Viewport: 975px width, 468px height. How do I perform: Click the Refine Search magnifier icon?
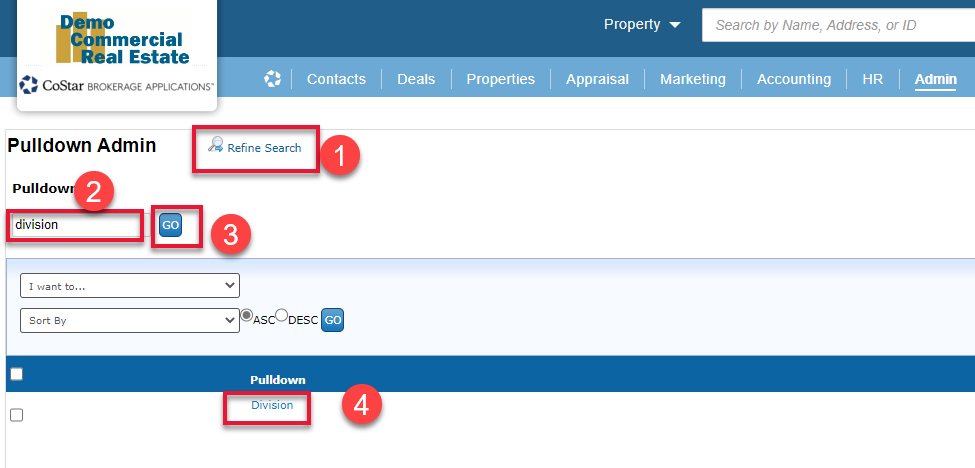pos(215,145)
